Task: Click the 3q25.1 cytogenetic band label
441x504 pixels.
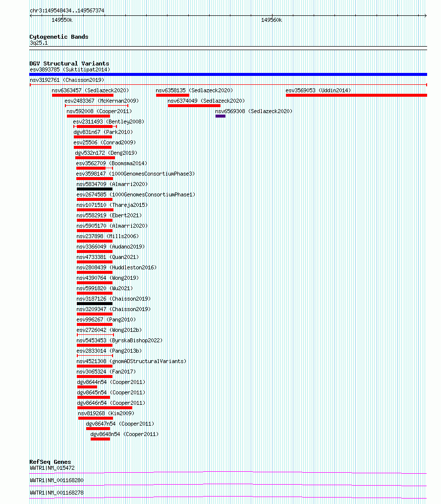Action: click(39, 43)
